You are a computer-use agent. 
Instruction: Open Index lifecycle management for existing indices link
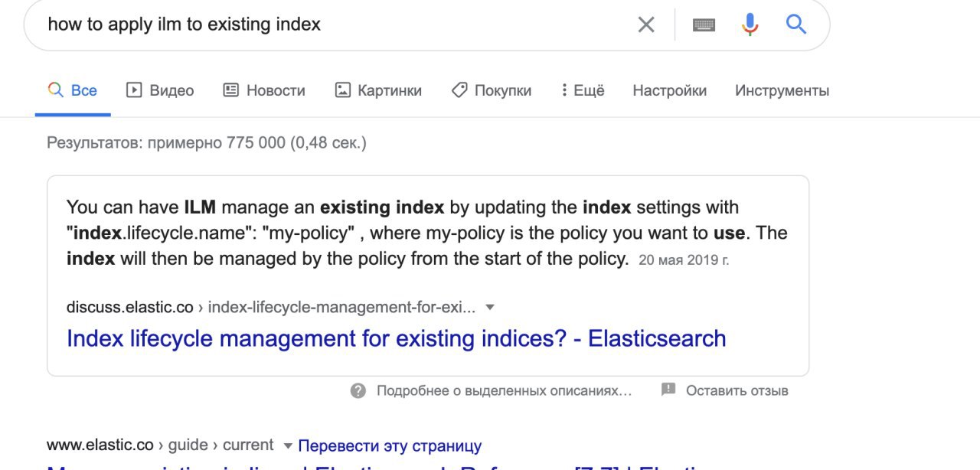click(396, 338)
